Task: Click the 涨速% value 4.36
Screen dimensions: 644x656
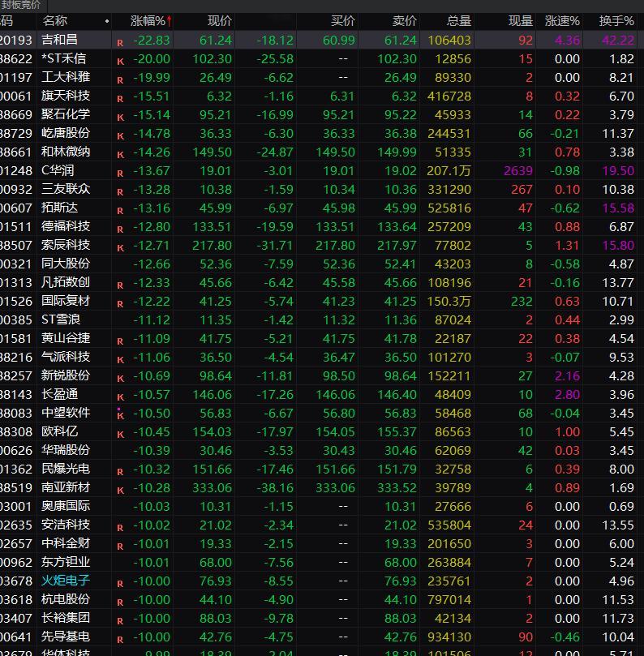Action: (x=568, y=41)
